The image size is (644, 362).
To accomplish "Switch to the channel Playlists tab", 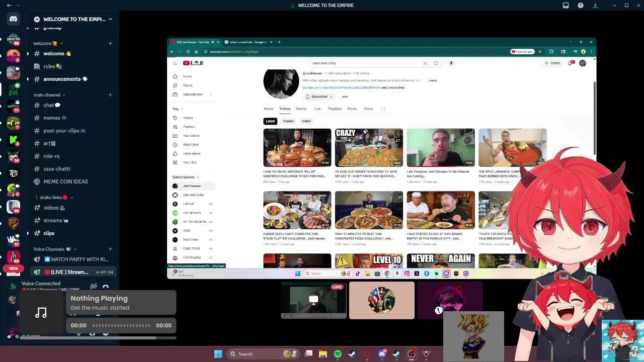I will coord(335,109).
